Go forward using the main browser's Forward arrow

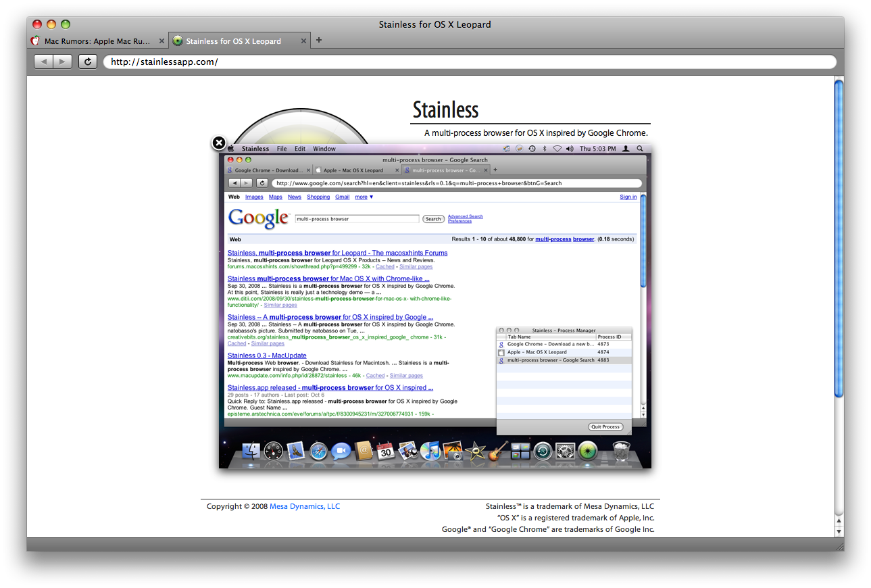[x=62, y=62]
